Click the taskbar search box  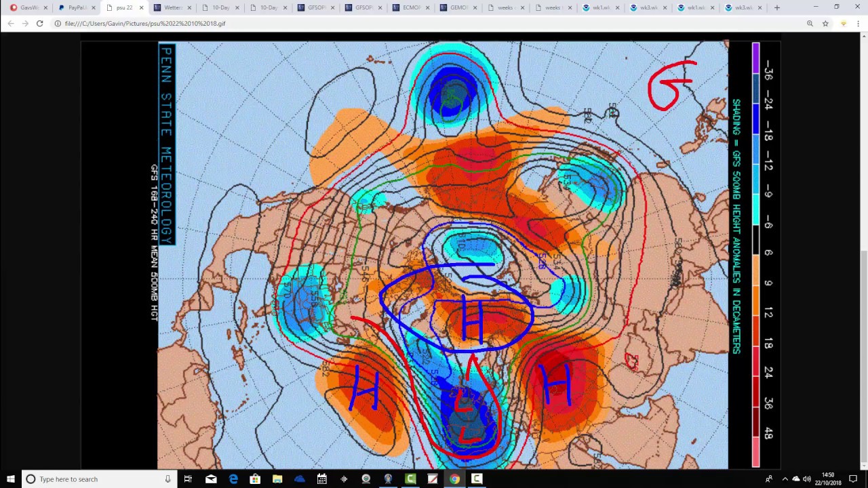coord(98,479)
